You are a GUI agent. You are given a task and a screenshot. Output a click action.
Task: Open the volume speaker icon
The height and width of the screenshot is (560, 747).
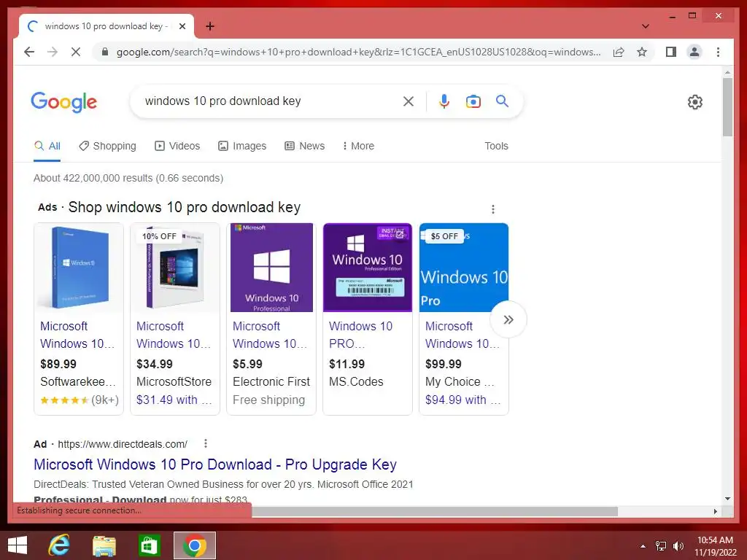[x=678, y=546]
